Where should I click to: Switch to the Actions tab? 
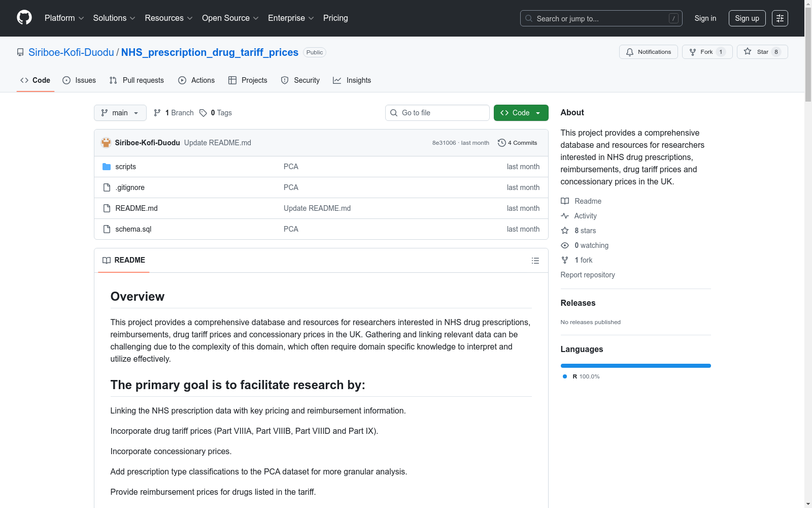click(196, 80)
